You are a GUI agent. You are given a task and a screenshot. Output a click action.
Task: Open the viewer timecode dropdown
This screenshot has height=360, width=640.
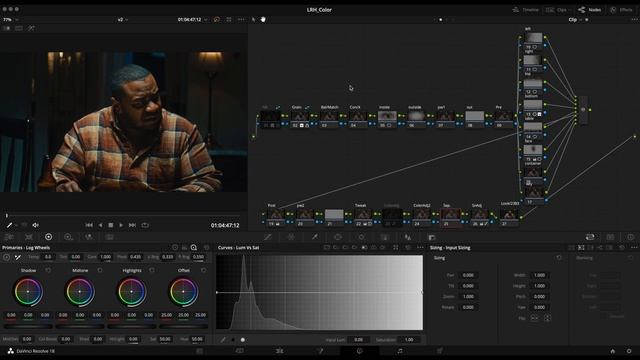click(x=192, y=19)
